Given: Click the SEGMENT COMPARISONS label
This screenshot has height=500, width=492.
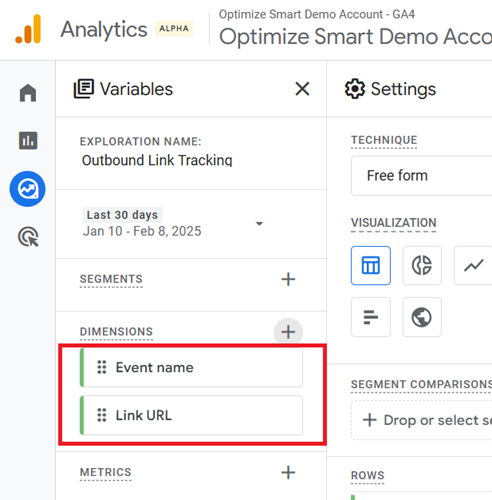Looking at the screenshot, I should click(x=421, y=384).
